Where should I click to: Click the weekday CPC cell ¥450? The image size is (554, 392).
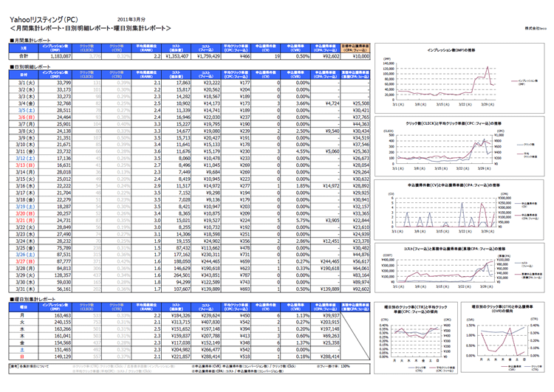(x=236, y=316)
